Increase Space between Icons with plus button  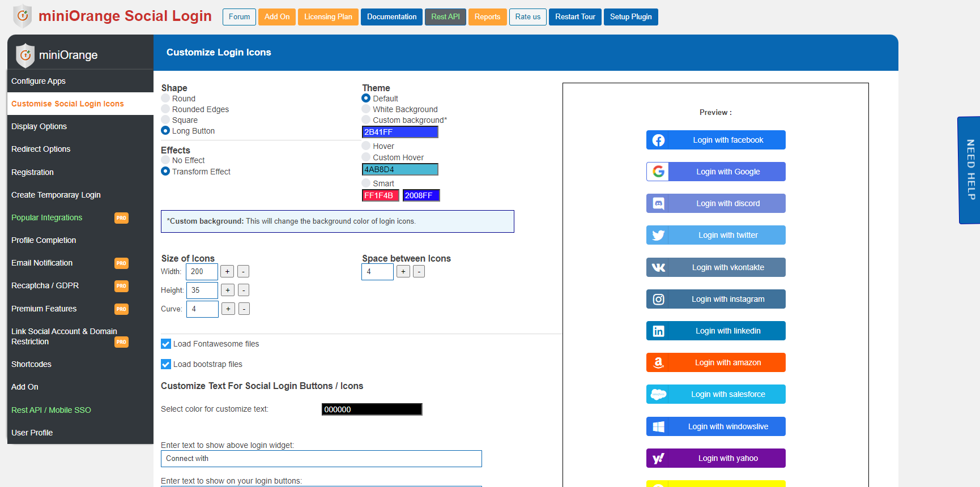pos(403,272)
